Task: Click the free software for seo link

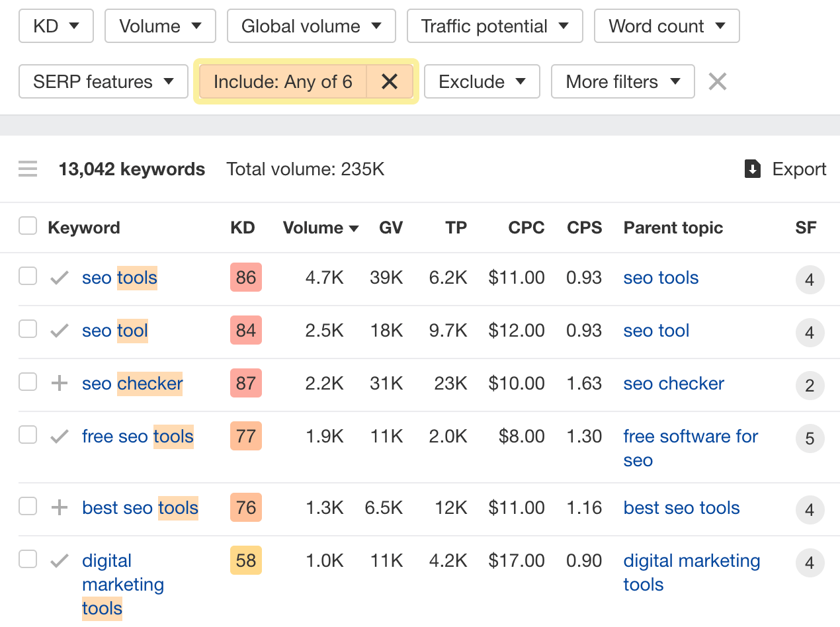Action: pos(690,436)
